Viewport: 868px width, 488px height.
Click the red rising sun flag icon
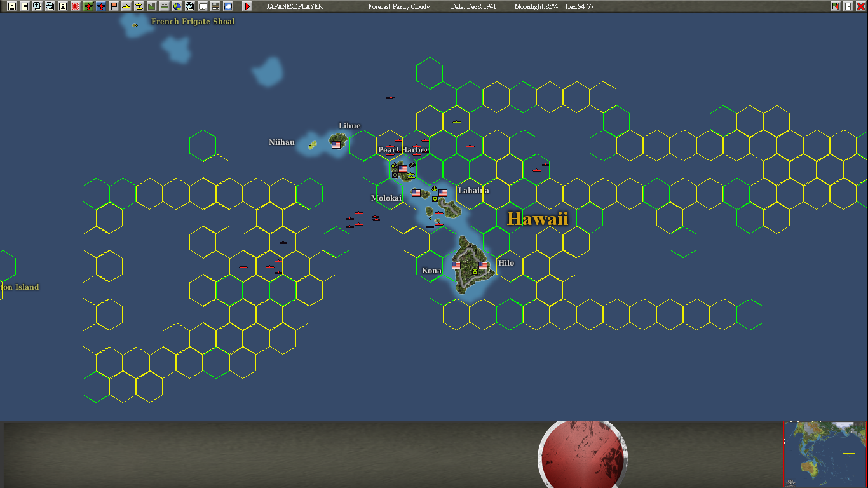76,6
